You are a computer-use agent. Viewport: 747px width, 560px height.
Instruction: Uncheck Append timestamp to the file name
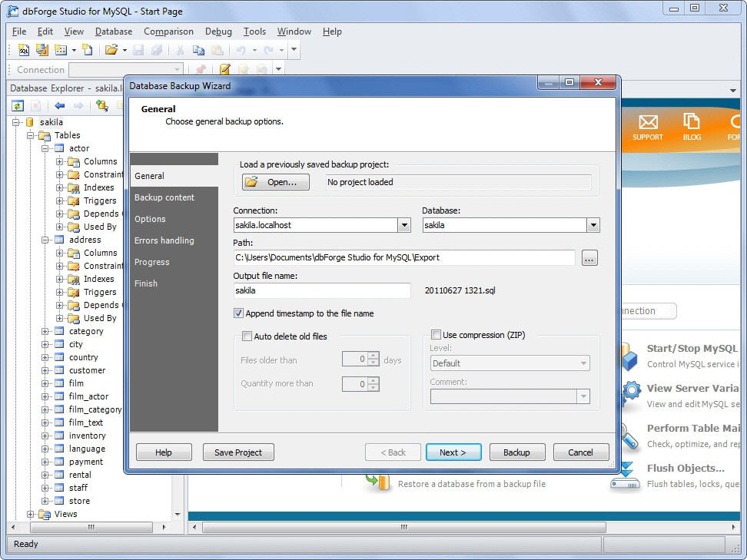(x=238, y=313)
